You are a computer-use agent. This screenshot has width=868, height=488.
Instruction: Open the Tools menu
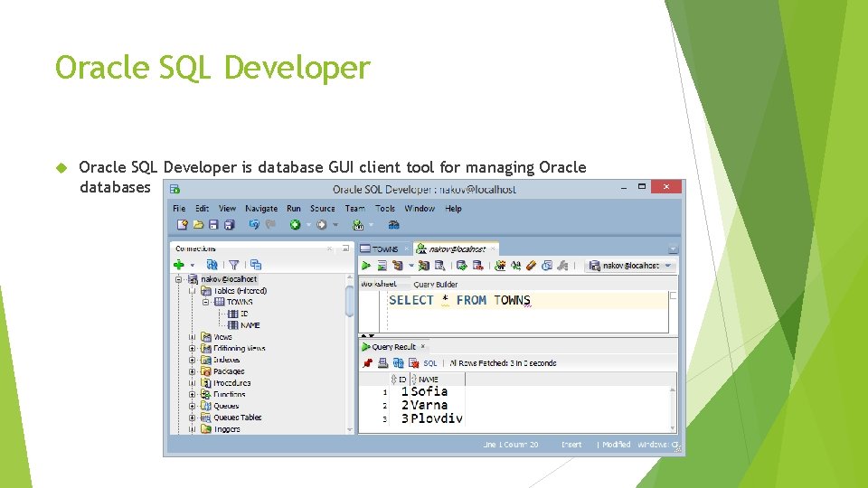385,209
